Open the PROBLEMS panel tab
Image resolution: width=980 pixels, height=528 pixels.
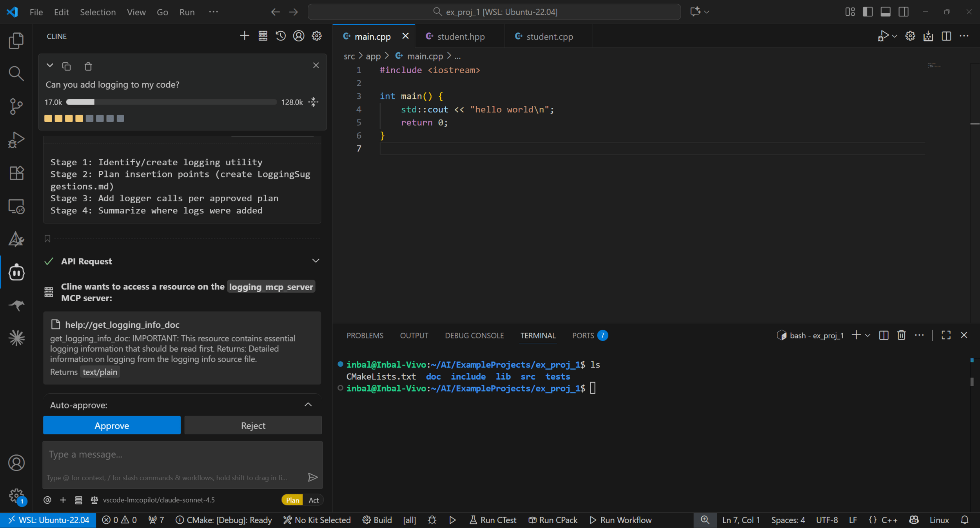(x=365, y=335)
